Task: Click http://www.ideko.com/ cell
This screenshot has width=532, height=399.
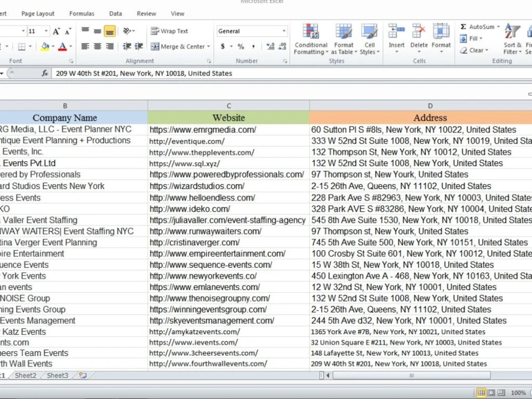Action: (x=229, y=209)
